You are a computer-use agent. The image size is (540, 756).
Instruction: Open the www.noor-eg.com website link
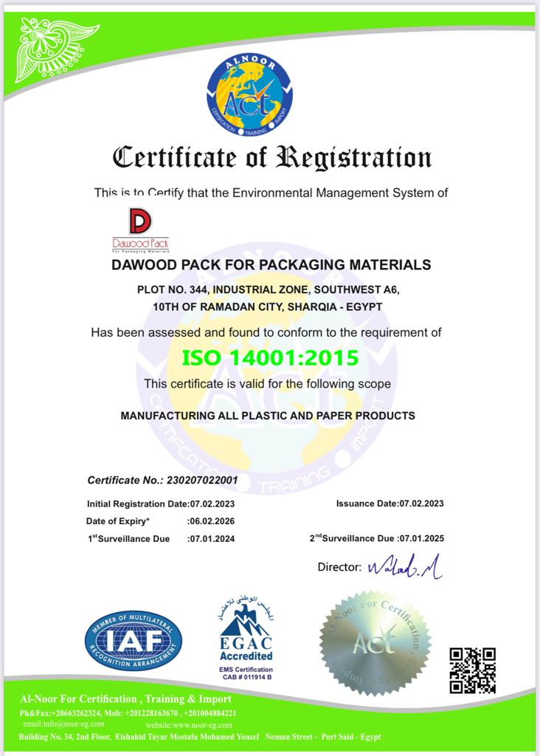[189, 725]
